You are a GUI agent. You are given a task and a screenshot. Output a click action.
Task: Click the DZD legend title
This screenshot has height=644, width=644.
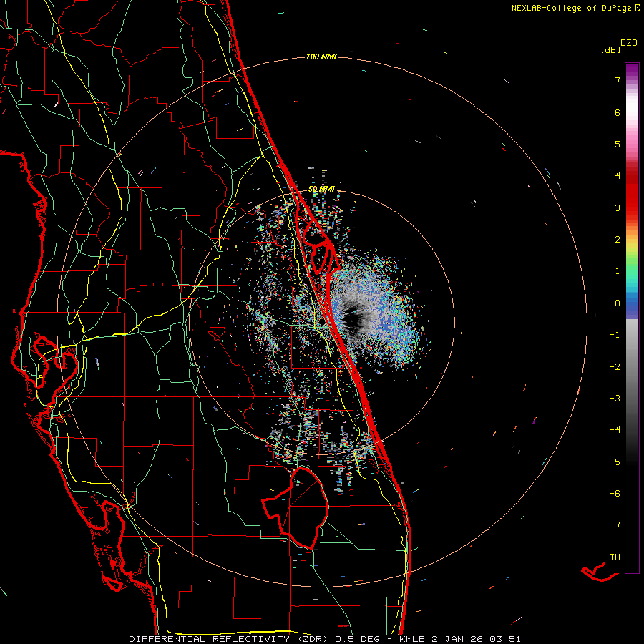pyautogui.click(x=629, y=43)
